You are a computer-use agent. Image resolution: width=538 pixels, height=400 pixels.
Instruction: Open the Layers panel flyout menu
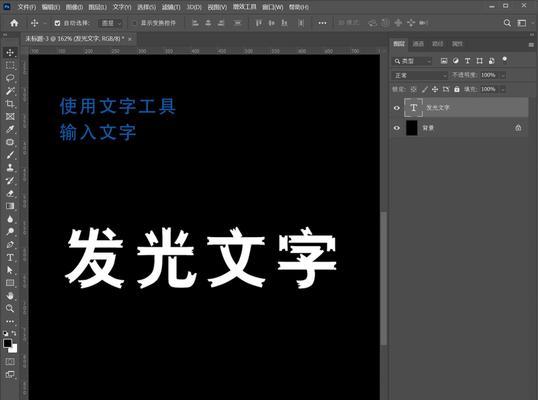click(531, 45)
